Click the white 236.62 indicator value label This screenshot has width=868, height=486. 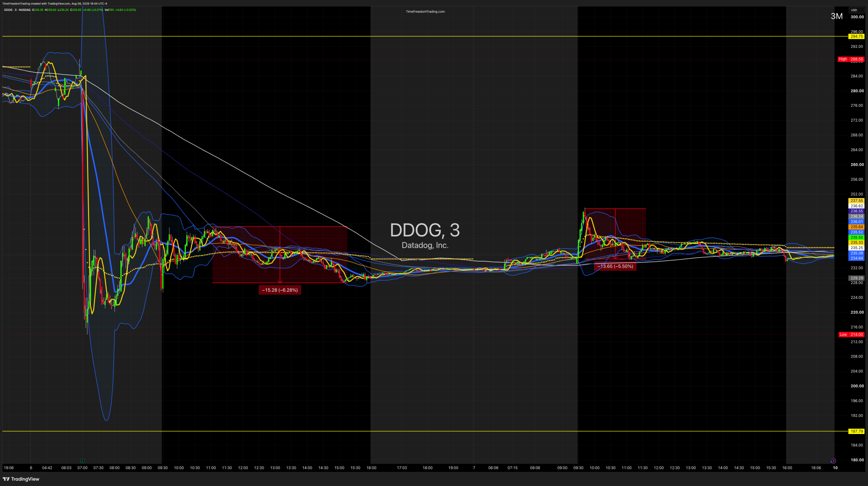point(857,206)
